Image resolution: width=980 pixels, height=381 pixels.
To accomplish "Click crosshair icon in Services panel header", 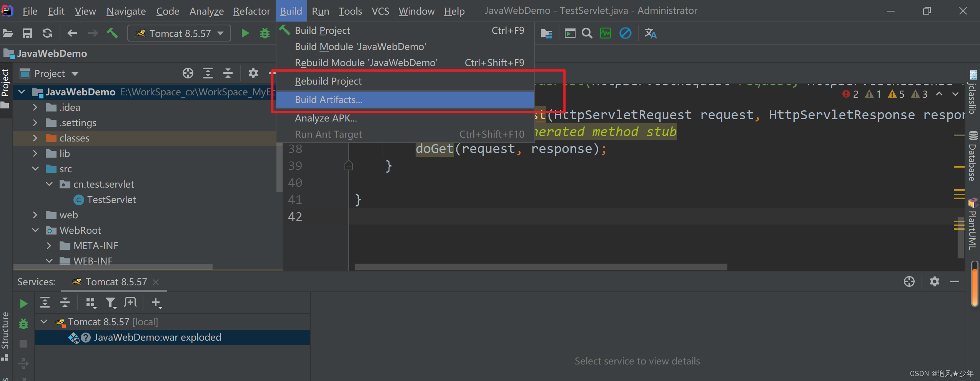I will pos(909,281).
